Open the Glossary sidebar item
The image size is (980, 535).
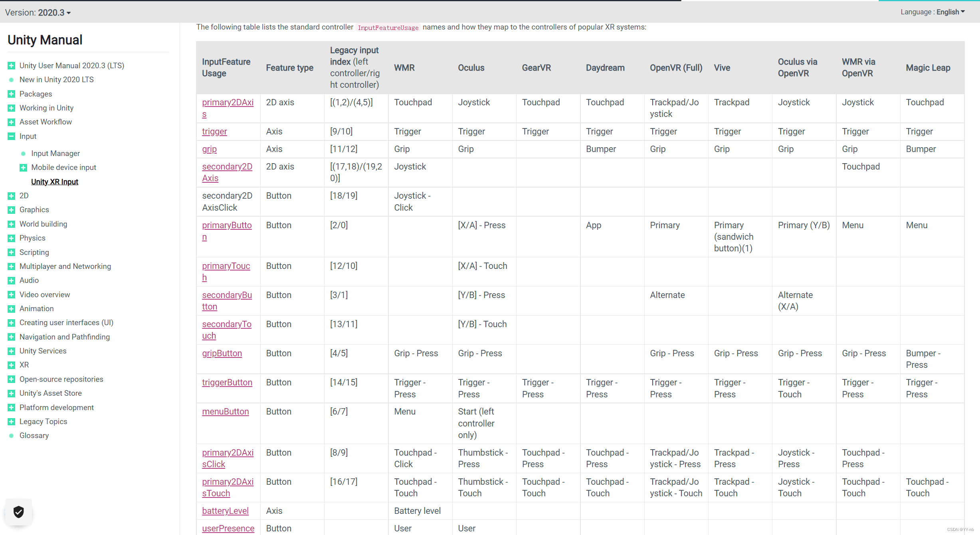[x=34, y=436]
